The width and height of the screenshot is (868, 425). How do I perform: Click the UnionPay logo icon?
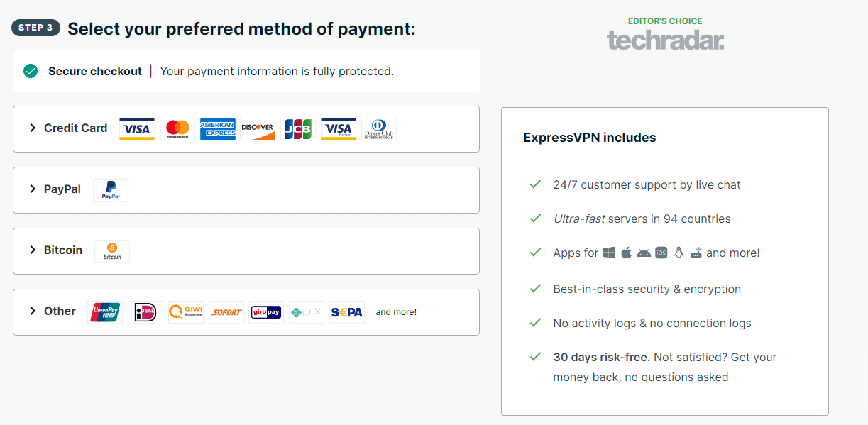pyautogui.click(x=105, y=312)
